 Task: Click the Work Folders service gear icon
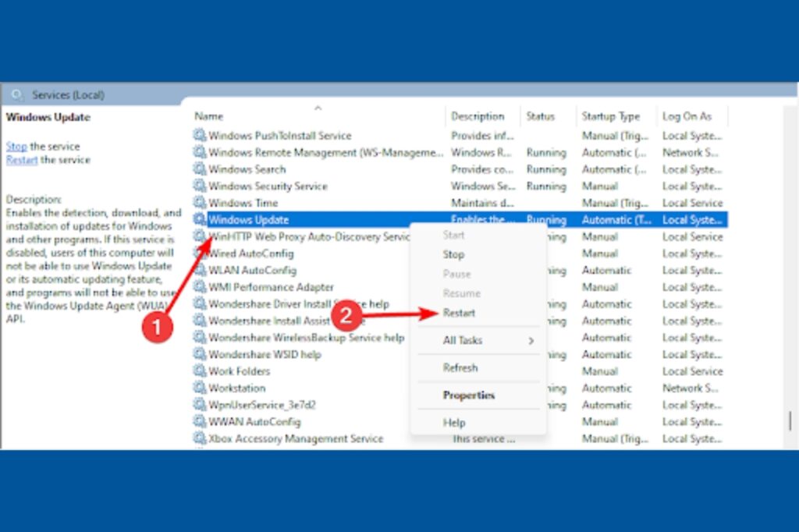(x=200, y=371)
